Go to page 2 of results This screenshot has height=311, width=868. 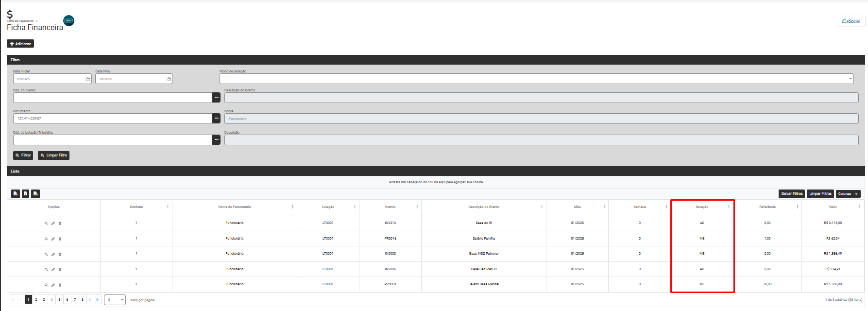click(36, 300)
